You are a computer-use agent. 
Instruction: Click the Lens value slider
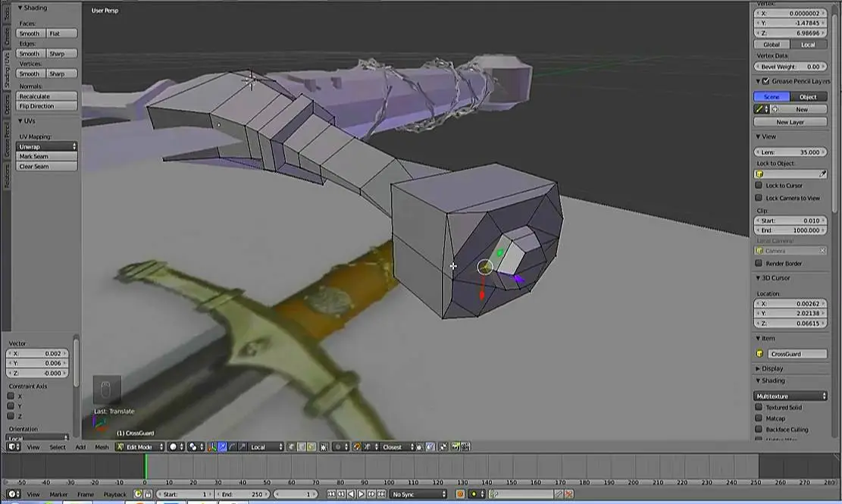pyautogui.click(x=791, y=152)
